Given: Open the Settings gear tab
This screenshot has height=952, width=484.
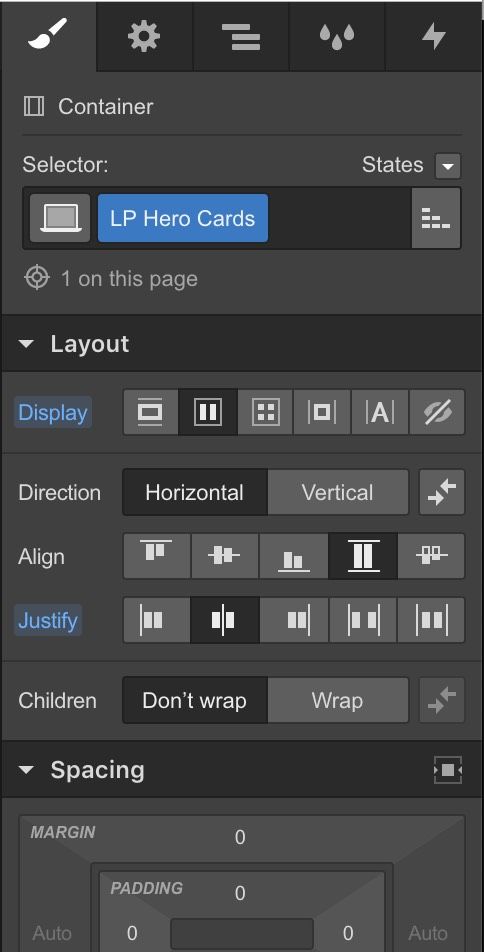Looking at the screenshot, I should pyautogui.click(x=144, y=36).
